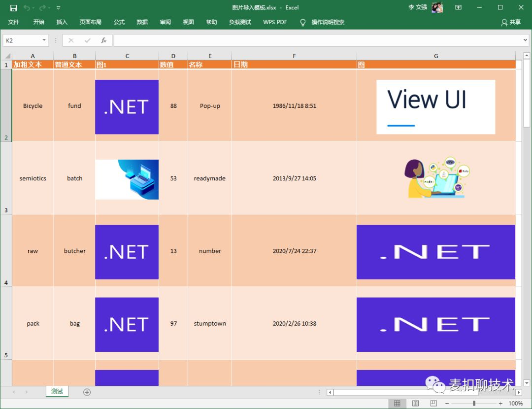Switch to the 数据 ribbon tab
532x409 pixels.
142,22
